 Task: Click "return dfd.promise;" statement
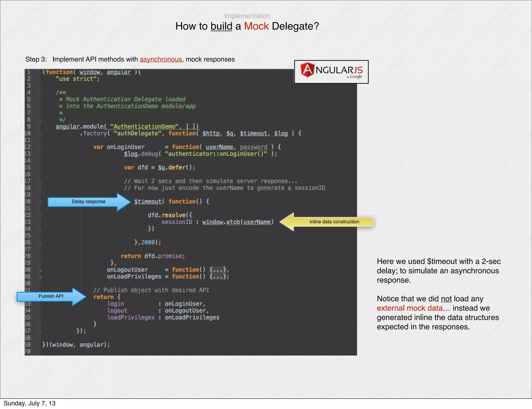[153, 256]
